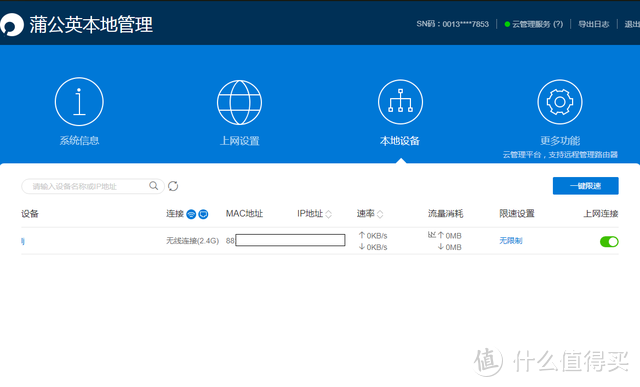Click the 一键限速 button

tap(586, 186)
